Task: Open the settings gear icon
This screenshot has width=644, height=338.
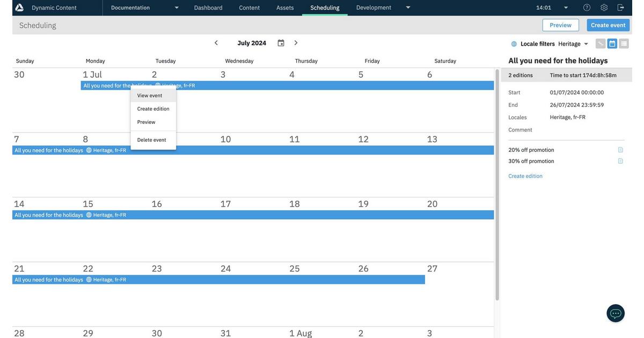Action: pyautogui.click(x=604, y=8)
